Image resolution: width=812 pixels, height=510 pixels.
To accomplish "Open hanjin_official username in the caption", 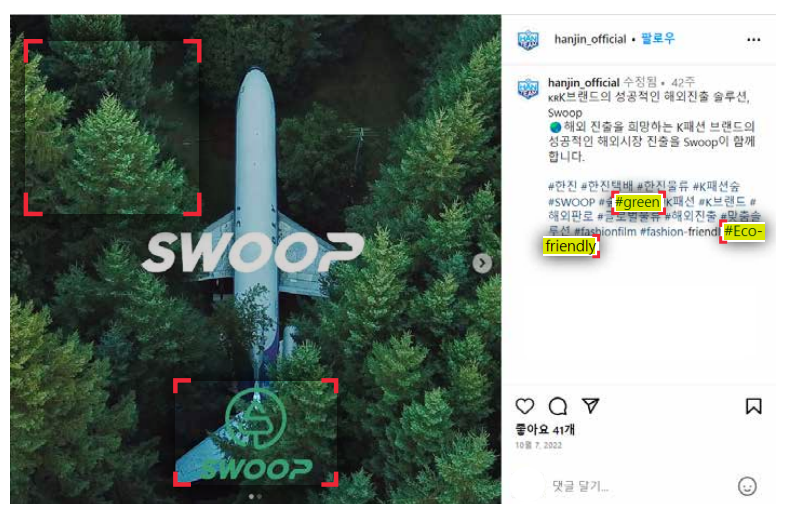I will tap(584, 82).
